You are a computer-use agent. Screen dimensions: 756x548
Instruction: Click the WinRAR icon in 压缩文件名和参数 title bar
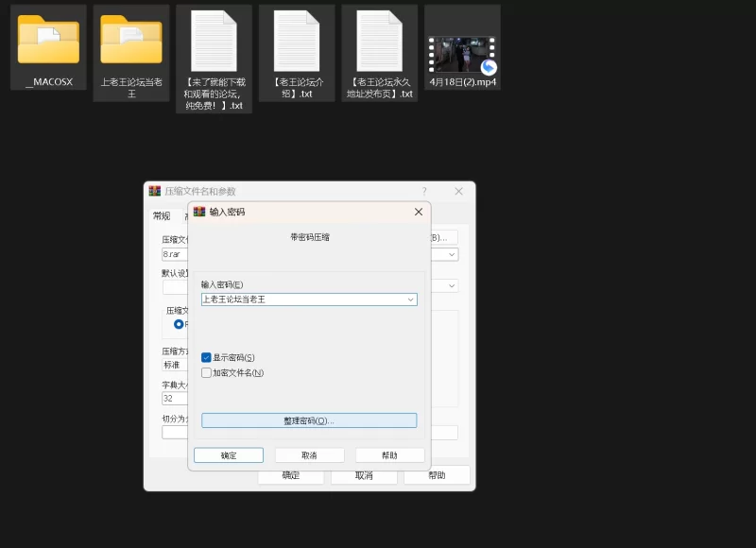click(x=155, y=191)
